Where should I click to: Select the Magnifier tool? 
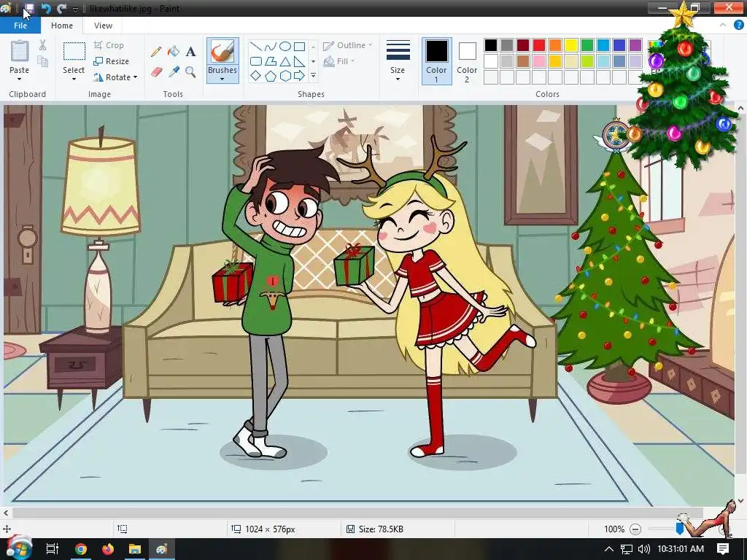[x=190, y=72]
